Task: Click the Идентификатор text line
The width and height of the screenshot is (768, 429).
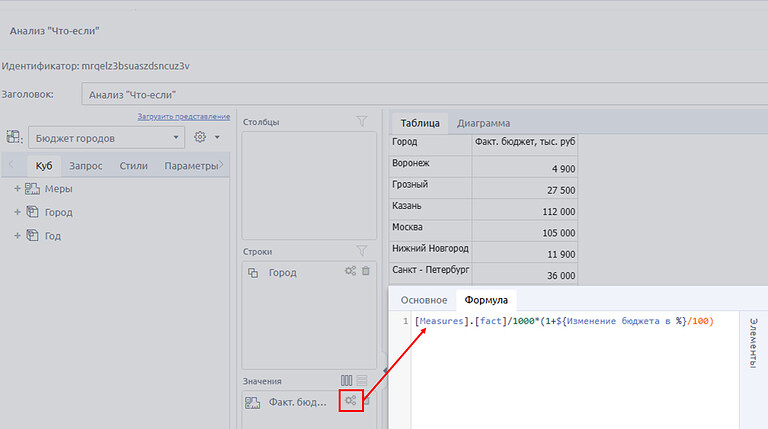Action: (96, 66)
